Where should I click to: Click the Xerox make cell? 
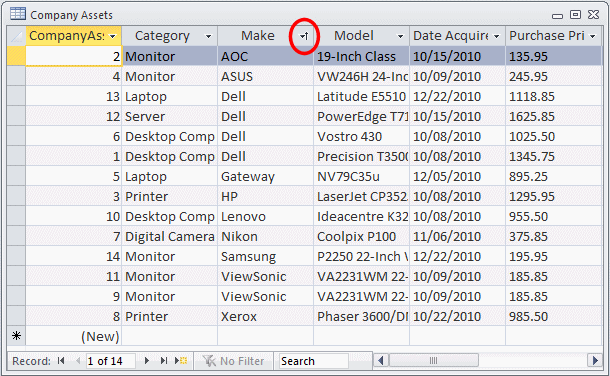265,316
